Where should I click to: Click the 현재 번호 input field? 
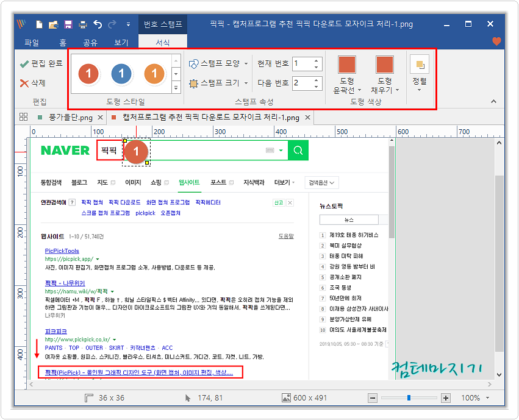click(x=302, y=63)
